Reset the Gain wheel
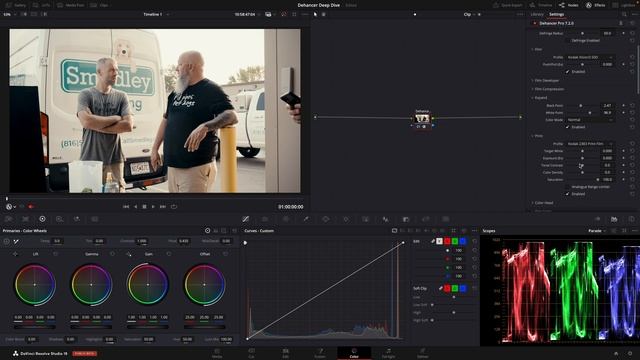 pos(169,254)
